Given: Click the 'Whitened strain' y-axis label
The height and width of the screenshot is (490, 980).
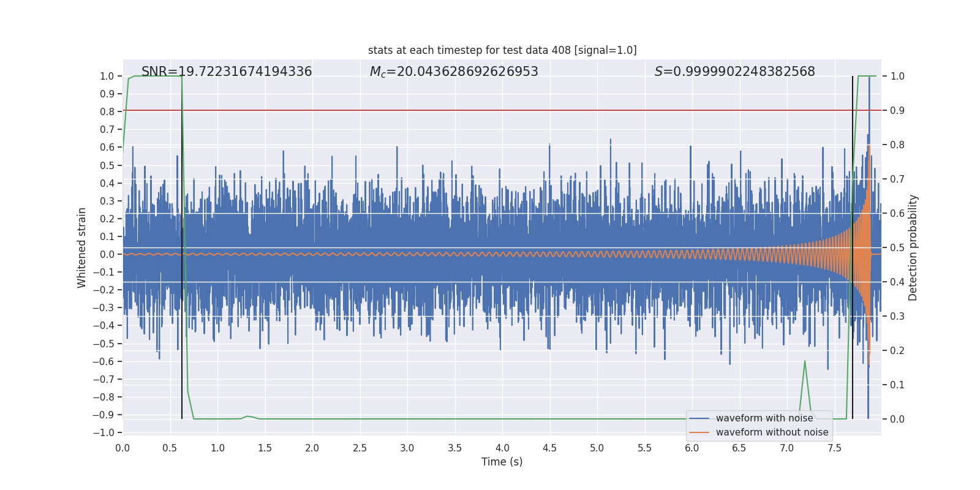Looking at the screenshot, I should coord(81,248).
